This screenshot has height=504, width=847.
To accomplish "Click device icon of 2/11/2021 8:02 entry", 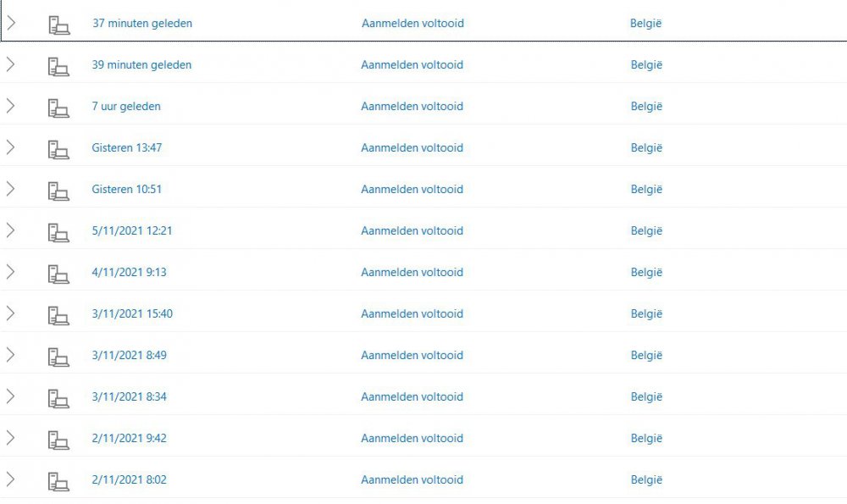I will pos(58,480).
